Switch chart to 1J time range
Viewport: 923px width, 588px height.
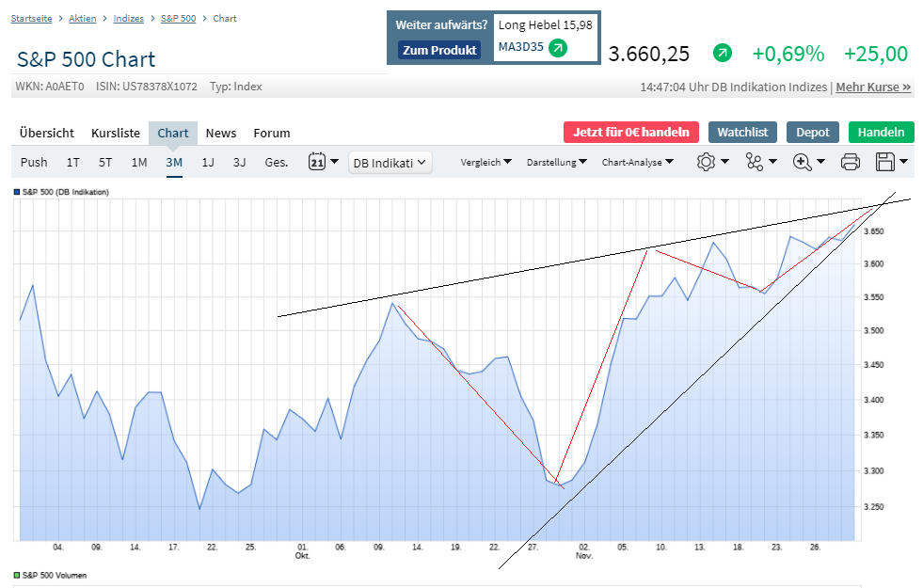click(x=207, y=161)
